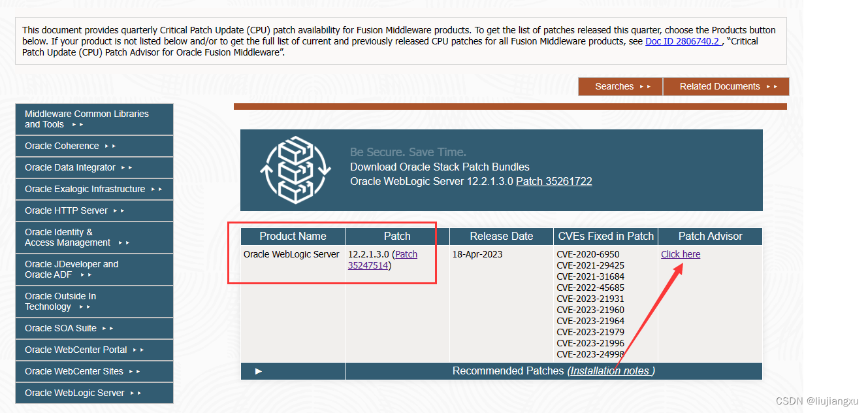This screenshot has height=413, width=868.
Task: Expand Oracle Exalogic Infrastructure sidebar item
Action: (x=94, y=189)
